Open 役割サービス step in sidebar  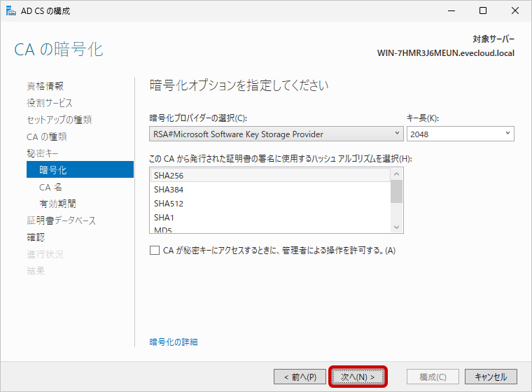[50, 103]
